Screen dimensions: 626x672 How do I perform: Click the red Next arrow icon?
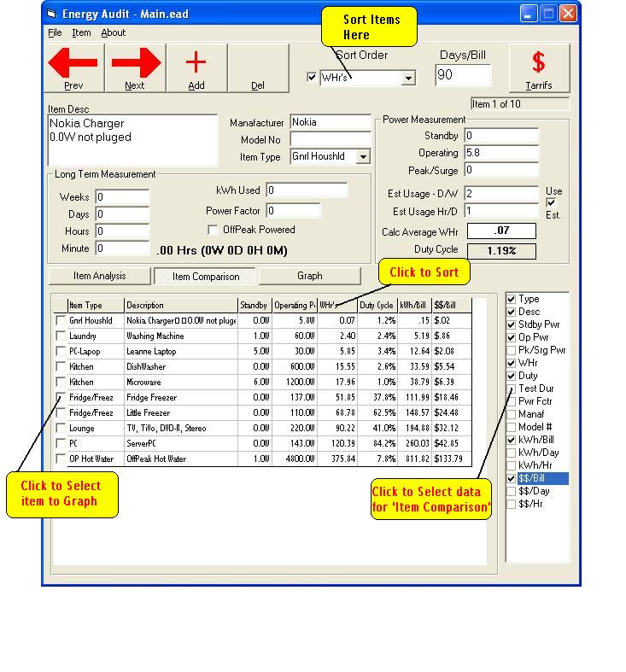tap(136, 63)
